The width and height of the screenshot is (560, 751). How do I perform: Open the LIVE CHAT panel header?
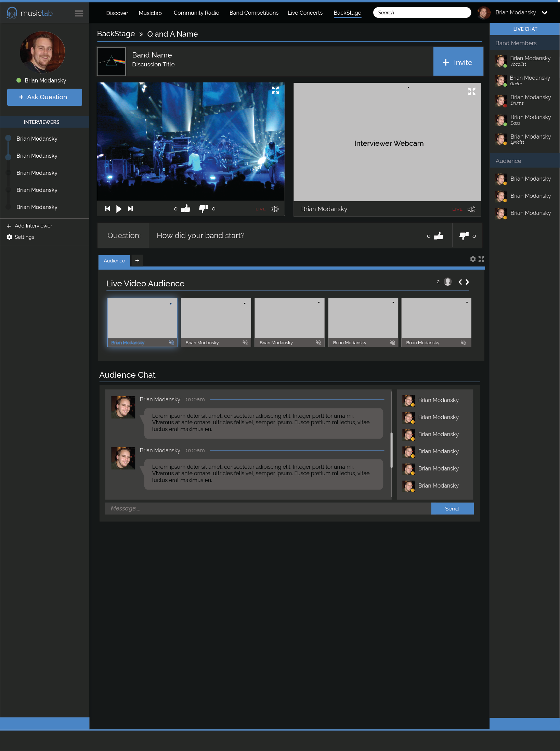525,29
